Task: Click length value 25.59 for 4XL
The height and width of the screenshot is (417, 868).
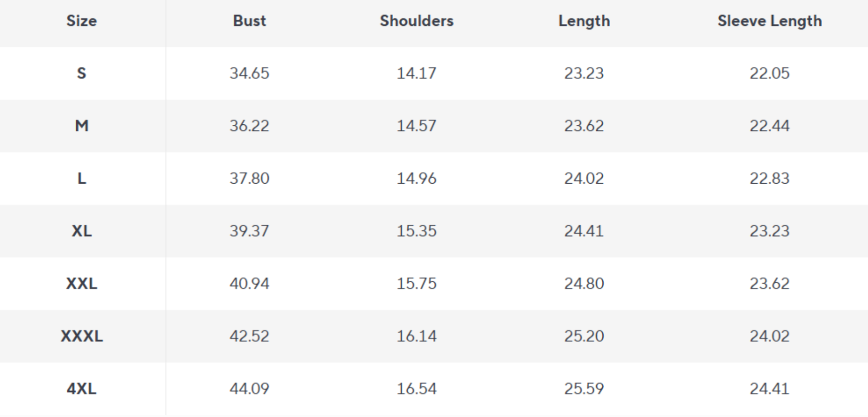Action: coord(584,389)
